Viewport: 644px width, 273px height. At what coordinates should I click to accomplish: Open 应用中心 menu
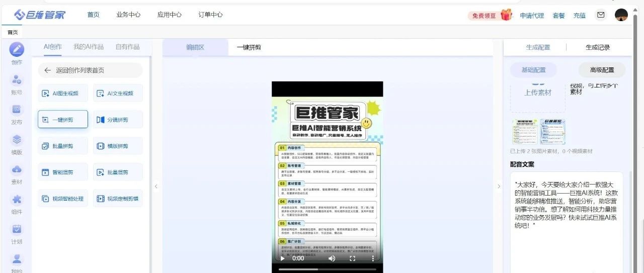pyautogui.click(x=170, y=15)
